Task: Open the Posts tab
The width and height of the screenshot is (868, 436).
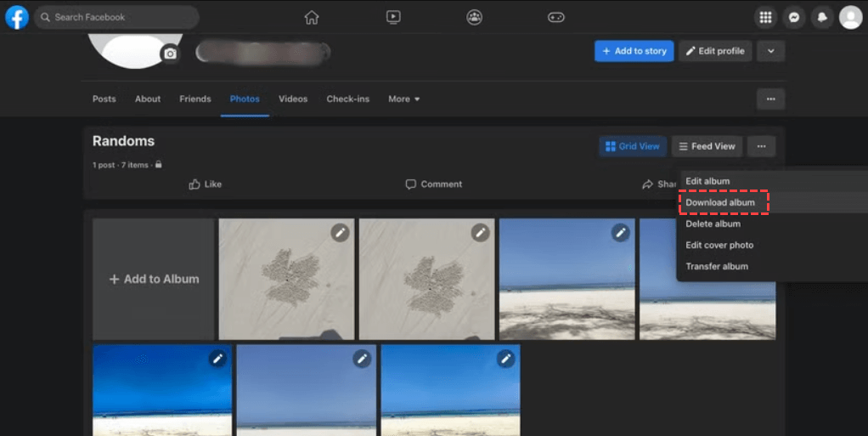Action: click(x=104, y=99)
